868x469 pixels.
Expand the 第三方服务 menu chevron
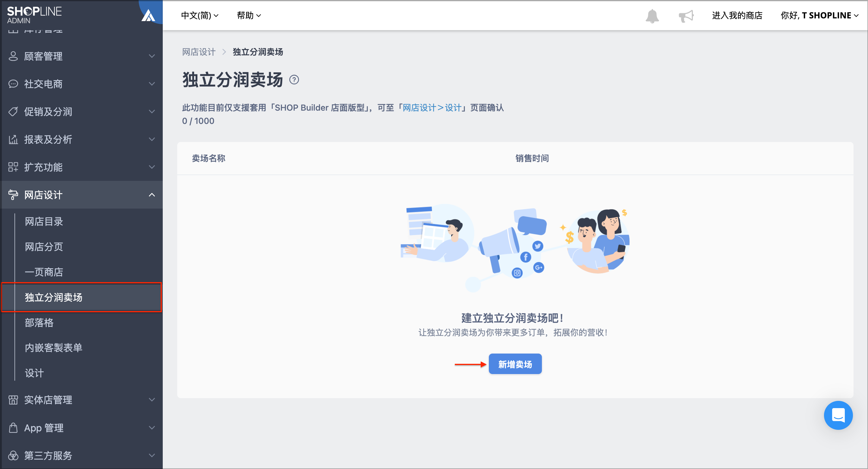tap(152, 455)
